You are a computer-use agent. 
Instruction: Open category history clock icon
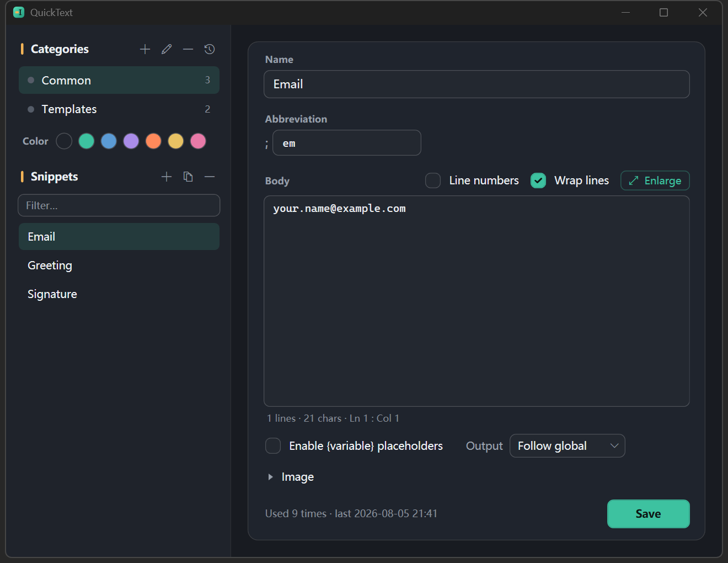pos(210,49)
